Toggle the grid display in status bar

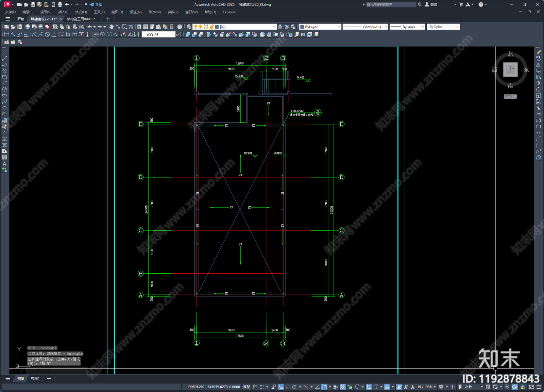point(255,387)
